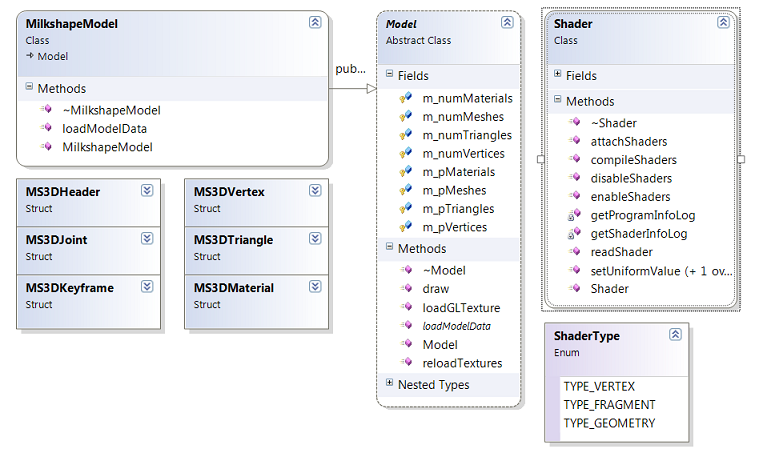Click method icon beside MilkshapeModel constructor

46,146
